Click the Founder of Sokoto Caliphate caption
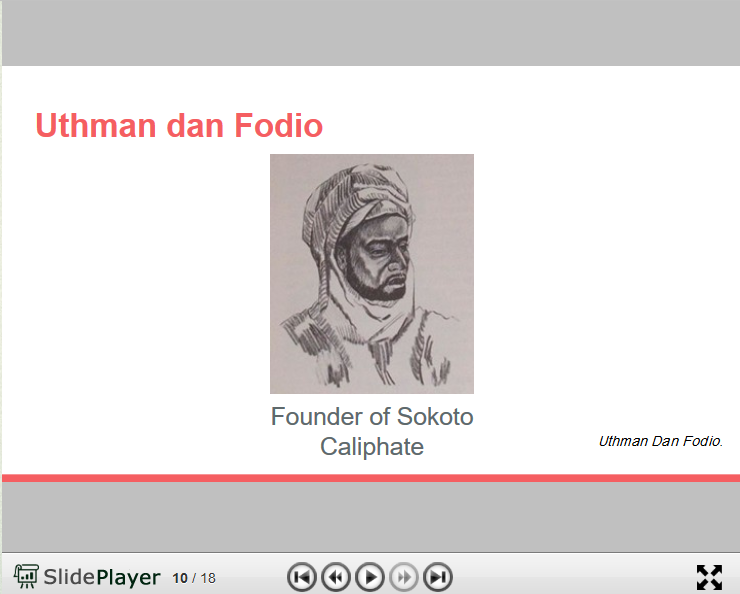The image size is (740, 594). coord(372,431)
